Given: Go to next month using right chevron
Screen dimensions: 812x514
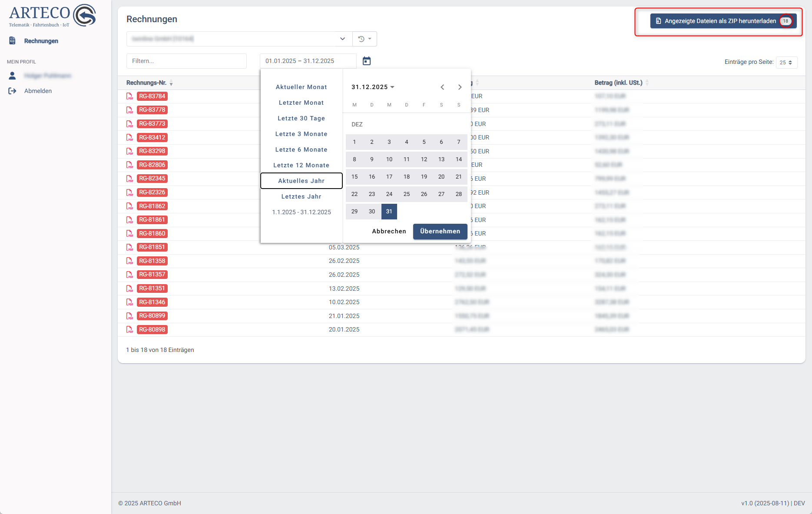Looking at the screenshot, I should tap(460, 87).
